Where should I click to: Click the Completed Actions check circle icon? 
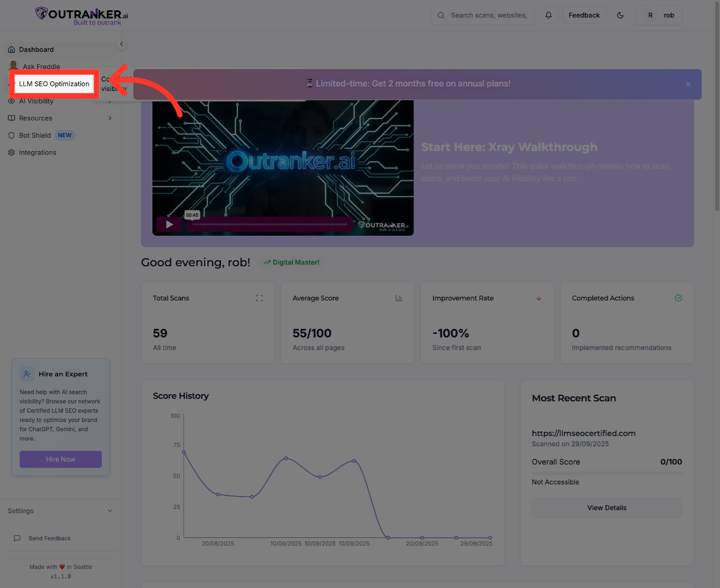click(678, 298)
